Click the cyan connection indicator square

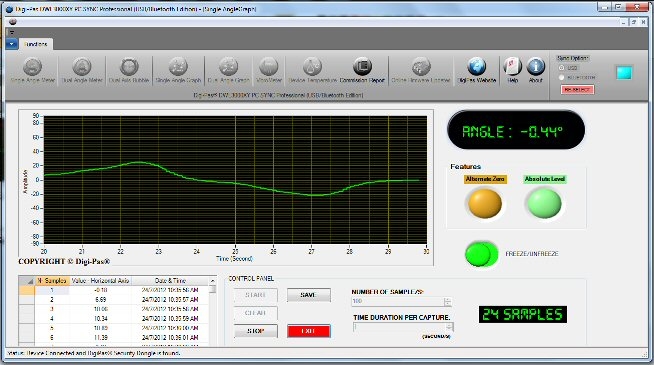coord(624,73)
